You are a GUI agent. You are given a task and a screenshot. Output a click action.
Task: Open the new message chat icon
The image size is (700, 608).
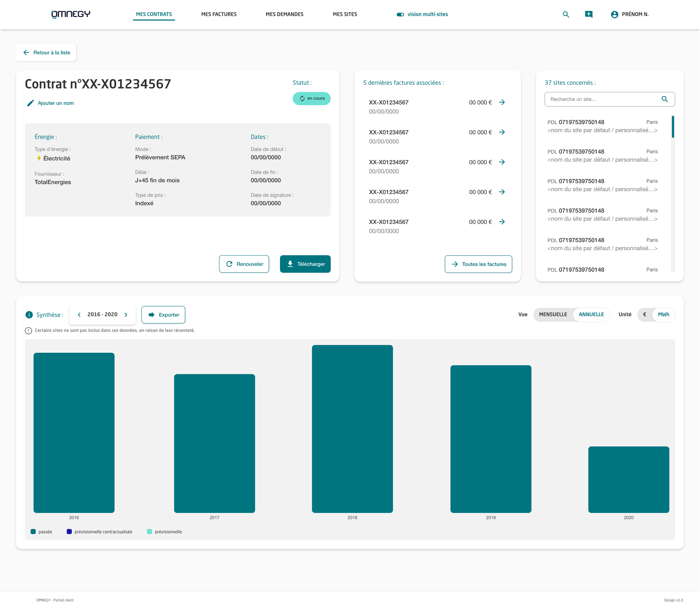589,14
